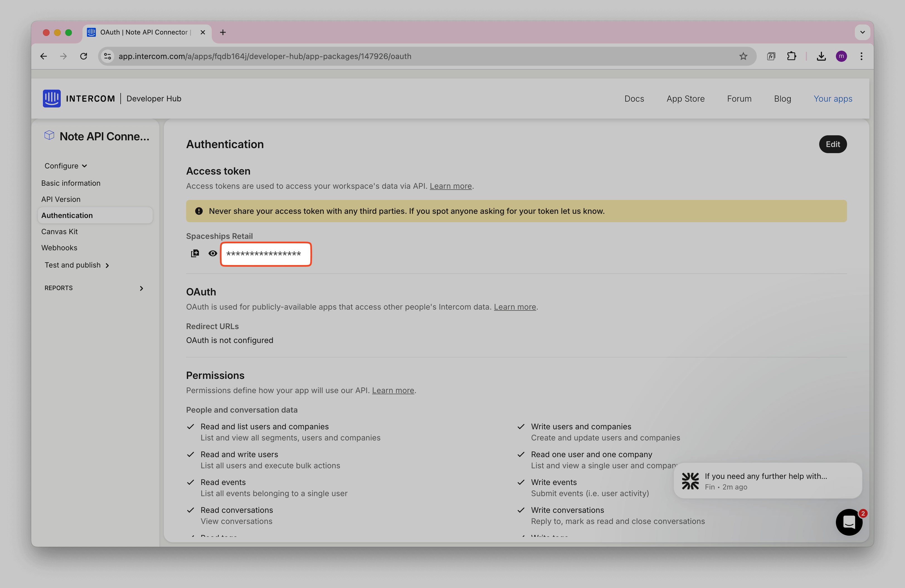Screen dimensions: 905x588
Task: Open the browser downloads panel
Action: (821, 56)
